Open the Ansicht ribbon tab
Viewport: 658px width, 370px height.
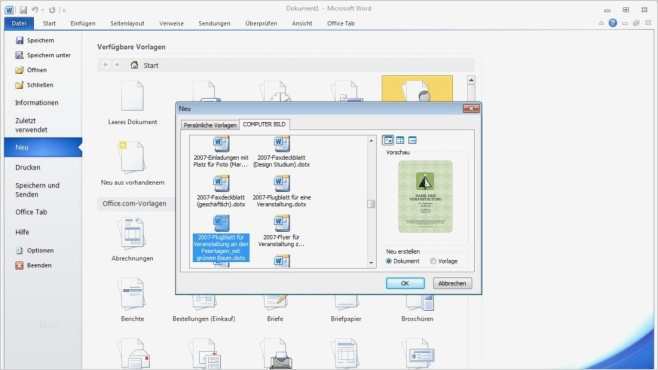pyautogui.click(x=302, y=23)
